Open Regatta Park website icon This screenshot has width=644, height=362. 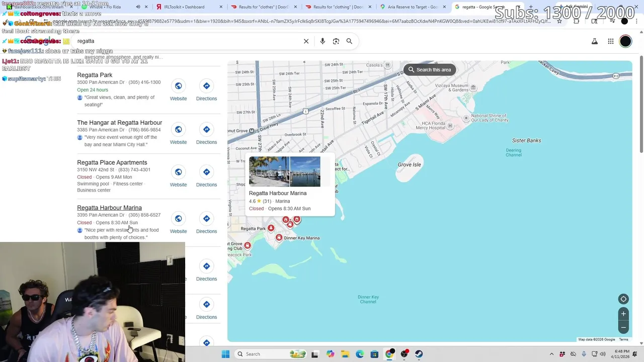pyautogui.click(x=178, y=86)
